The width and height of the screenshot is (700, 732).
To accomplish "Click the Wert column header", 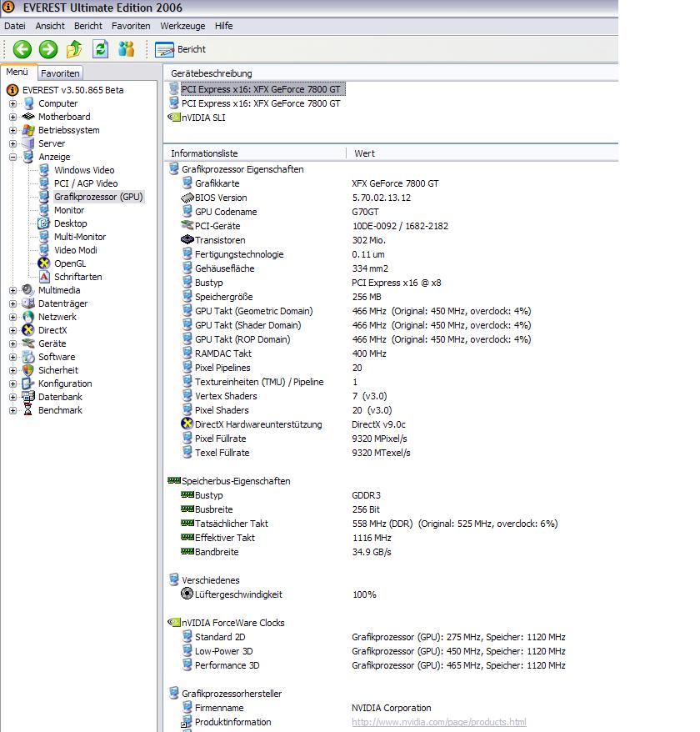I will (x=482, y=153).
